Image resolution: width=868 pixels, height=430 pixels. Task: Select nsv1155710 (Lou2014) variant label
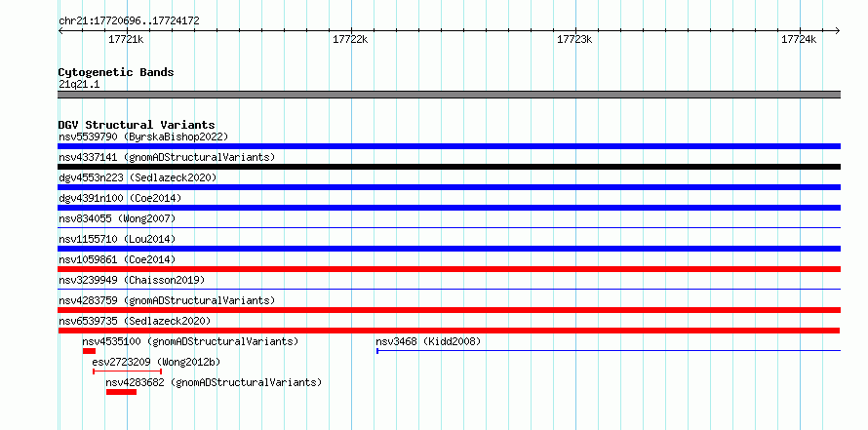pos(117,239)
